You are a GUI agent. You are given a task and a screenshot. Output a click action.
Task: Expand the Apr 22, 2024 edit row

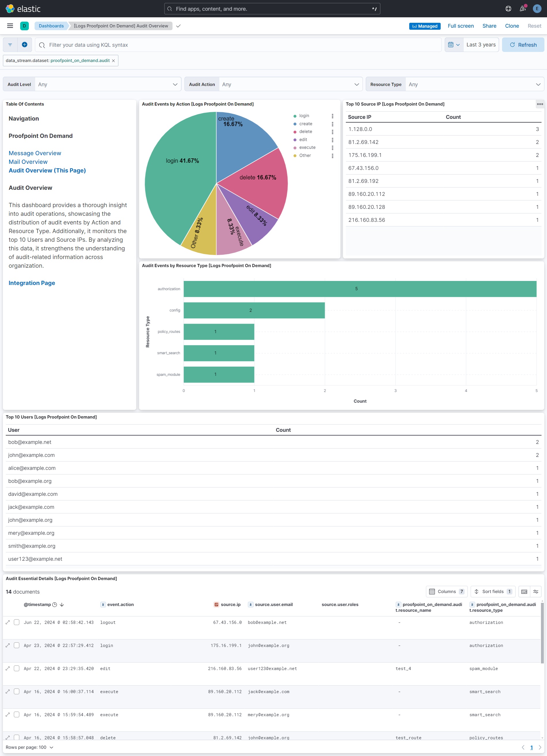coord(8,668)
